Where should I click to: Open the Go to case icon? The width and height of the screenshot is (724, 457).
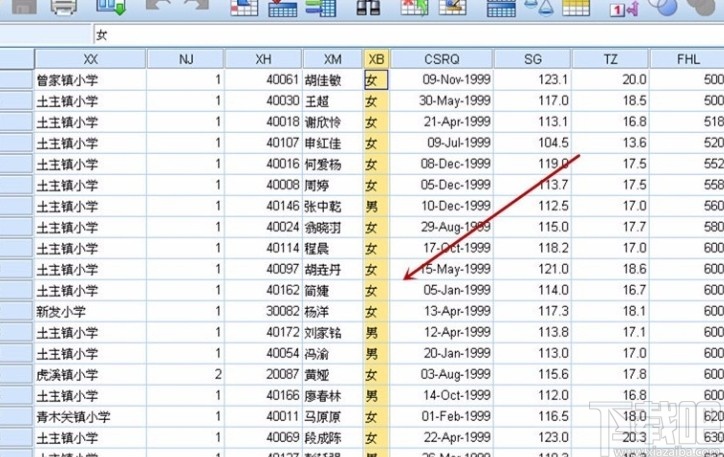pos(244,7)
